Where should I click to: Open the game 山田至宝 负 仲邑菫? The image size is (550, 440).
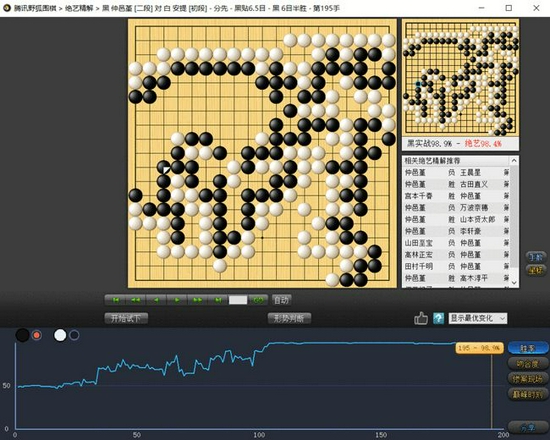[456, 243]
